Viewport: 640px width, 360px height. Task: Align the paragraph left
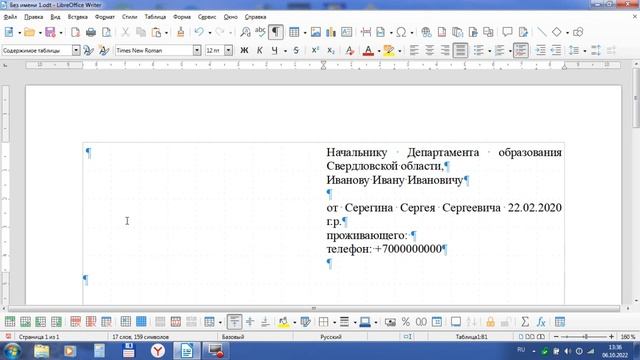[414, 51]
